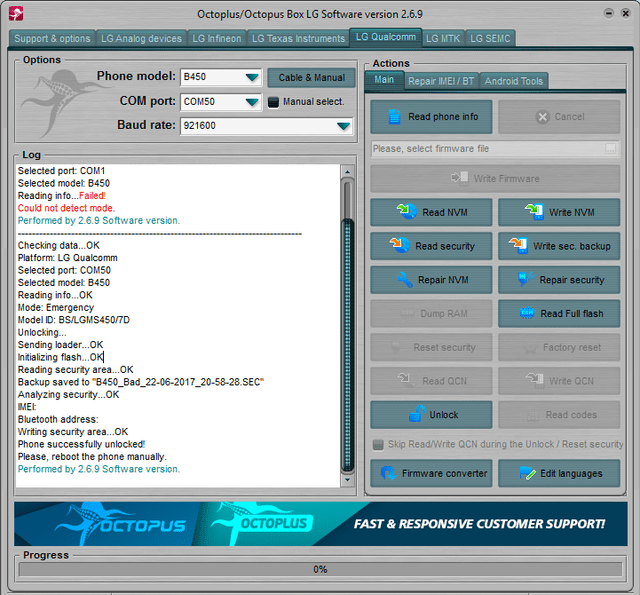Image resolution: width=640 pixels, height=595 pixels.
Task: Select the LG Texas Instruments tab
Action: tap(298, 38)
